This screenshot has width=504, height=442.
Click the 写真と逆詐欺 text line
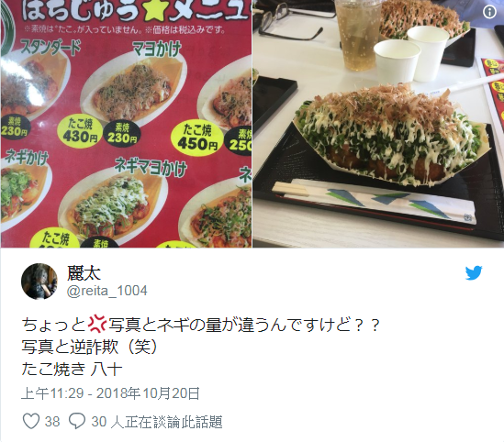click(x=90, y=347)
